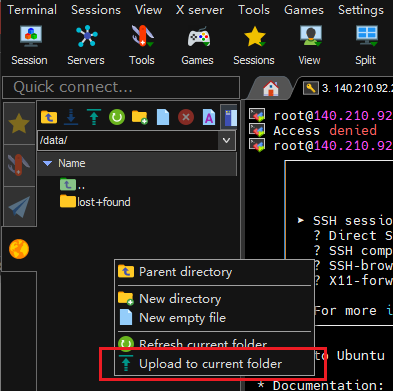
Task: Click the 'Access denied' terminal text
Action: point(325,130)
